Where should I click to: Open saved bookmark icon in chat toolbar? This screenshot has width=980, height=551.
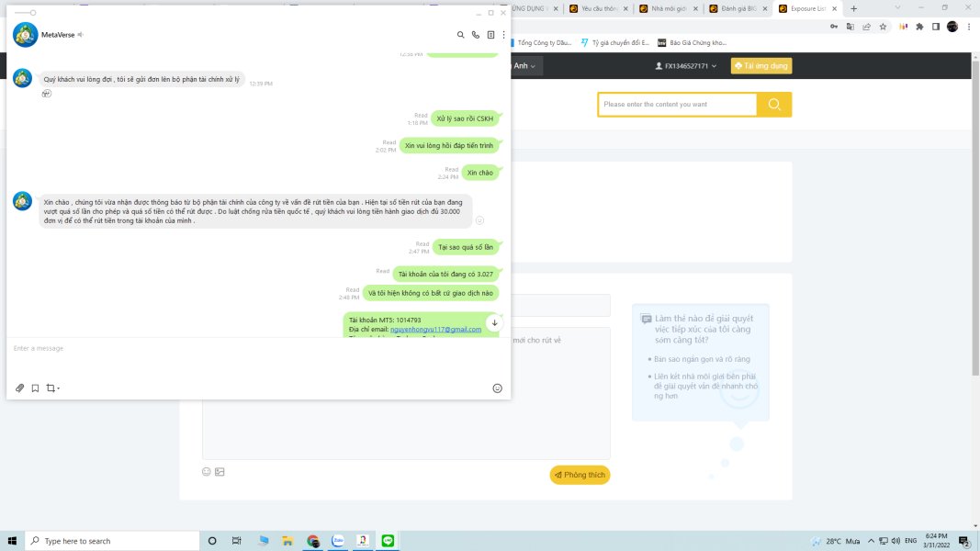(35, 388)
